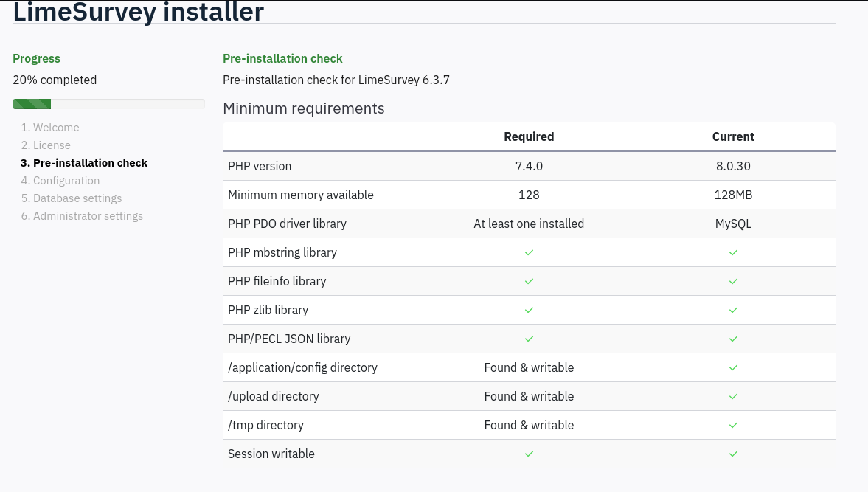Screen dimensions: 868x492
Task: Click the Current checkmark for Session writable
Action: click(733, 454)
